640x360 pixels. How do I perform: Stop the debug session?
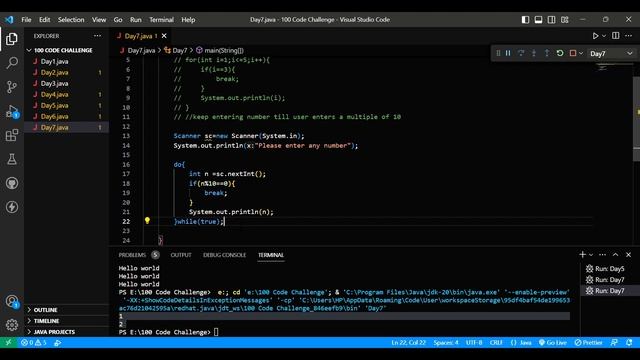[x=573, y=53]
